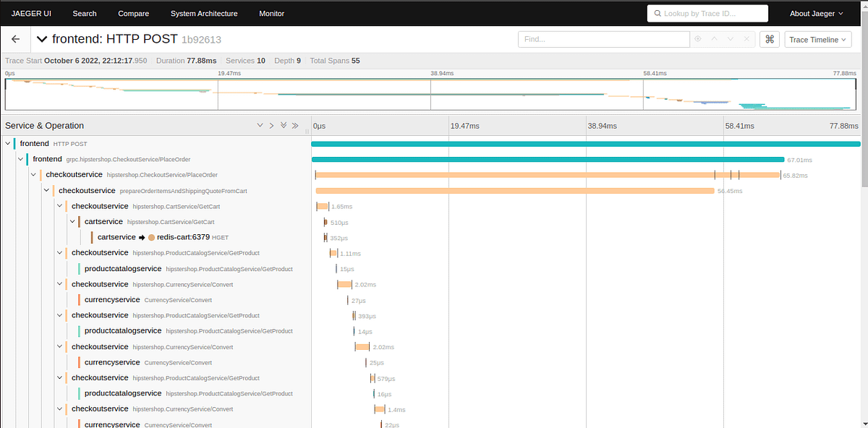Go to next search result arrow

(731, 39)
